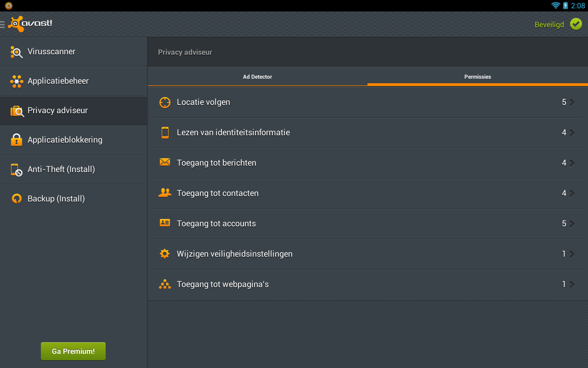Click the ID card icon for accounts

[165, 223]
